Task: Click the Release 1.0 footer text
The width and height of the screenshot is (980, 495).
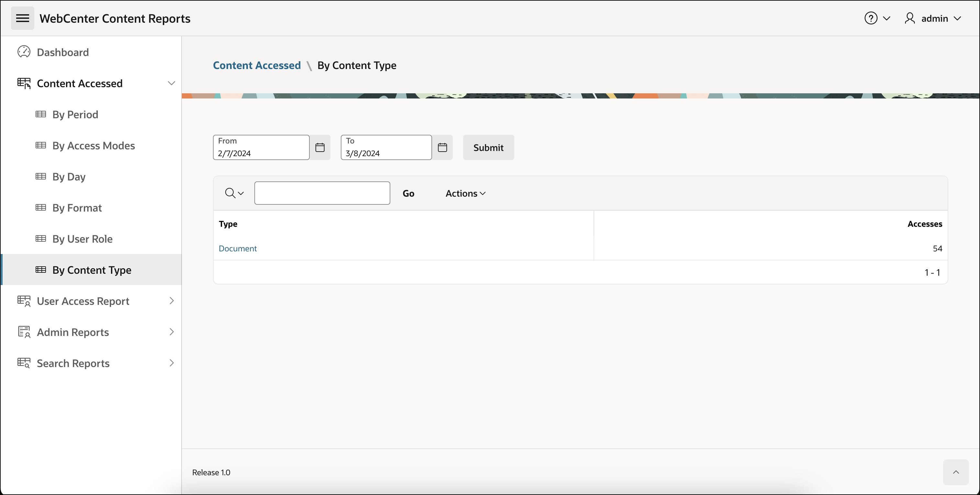Action: pyautogui.click(x=211, y=472)
